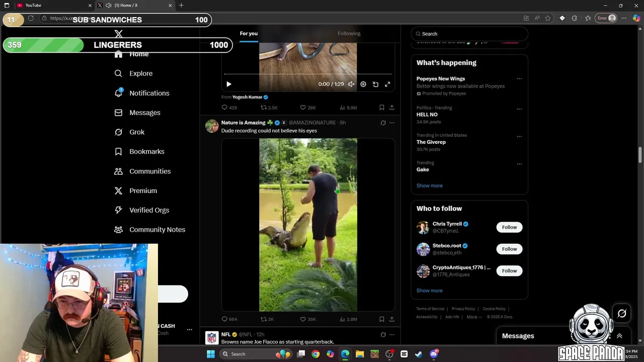Viewport: 644px width, 362px height.
Task: Expand video to fullscreen
Action: [x=387, y=84]
